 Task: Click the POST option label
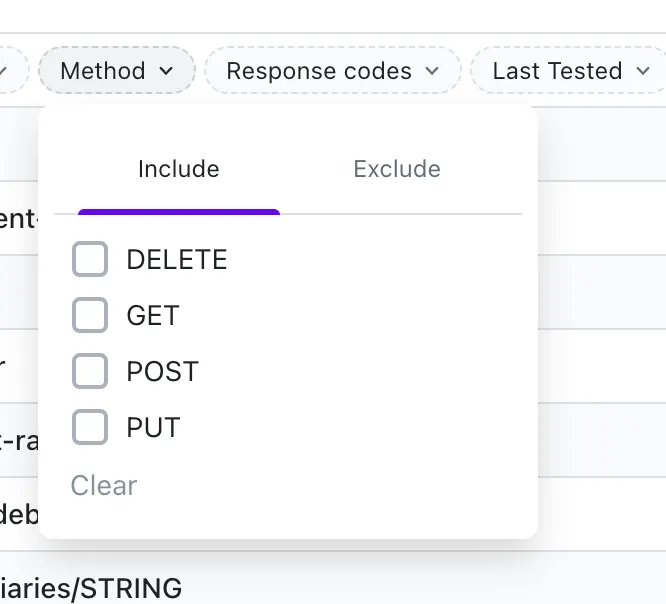pyautogui.click(x=163, y=372)
